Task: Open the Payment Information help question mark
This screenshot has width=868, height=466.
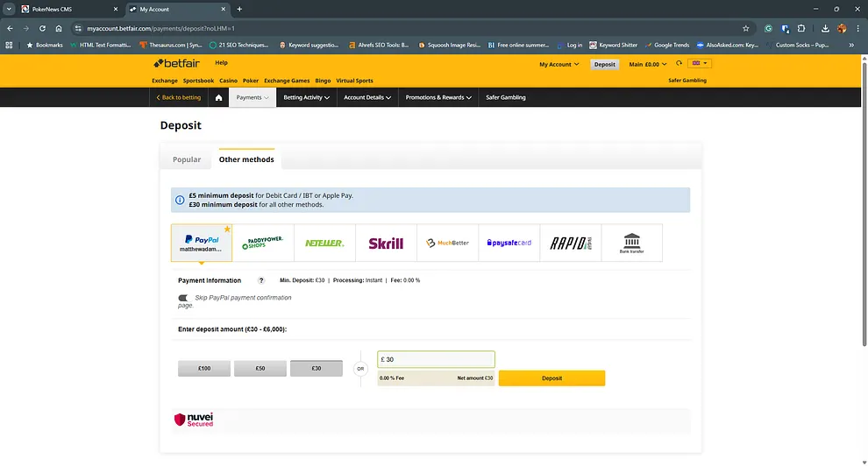Action: (x=261, y=280)
